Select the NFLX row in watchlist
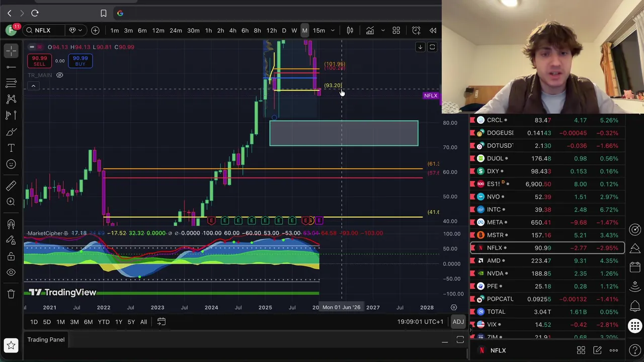 pyautogui.click(x=547, y=248)
